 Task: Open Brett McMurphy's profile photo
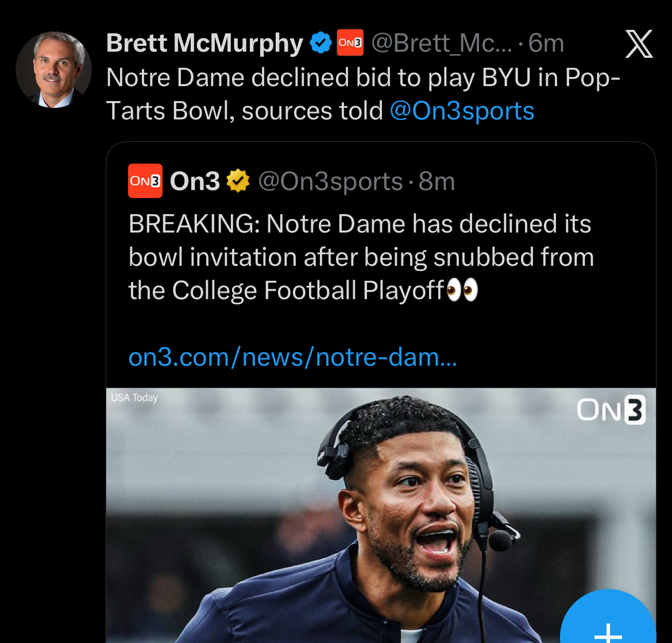[53, 70]
